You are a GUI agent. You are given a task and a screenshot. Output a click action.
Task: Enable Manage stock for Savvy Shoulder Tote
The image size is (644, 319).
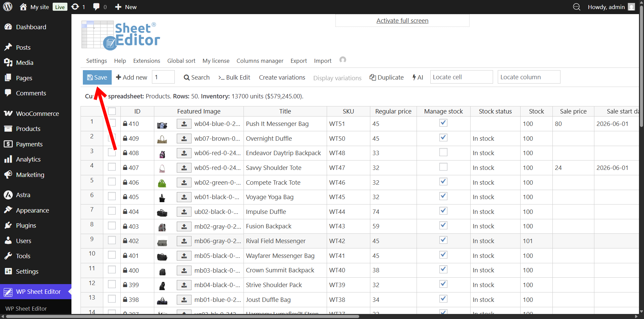[443, 167]
